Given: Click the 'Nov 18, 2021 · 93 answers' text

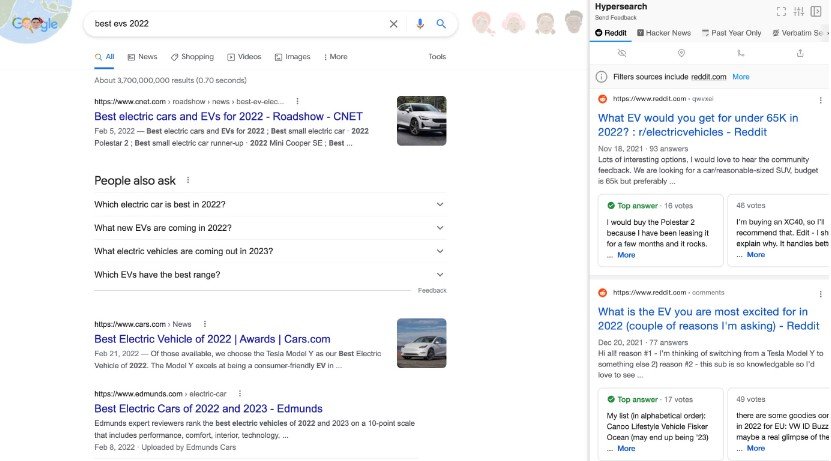Looking at the screenshot, I should (x=643, y=149).
